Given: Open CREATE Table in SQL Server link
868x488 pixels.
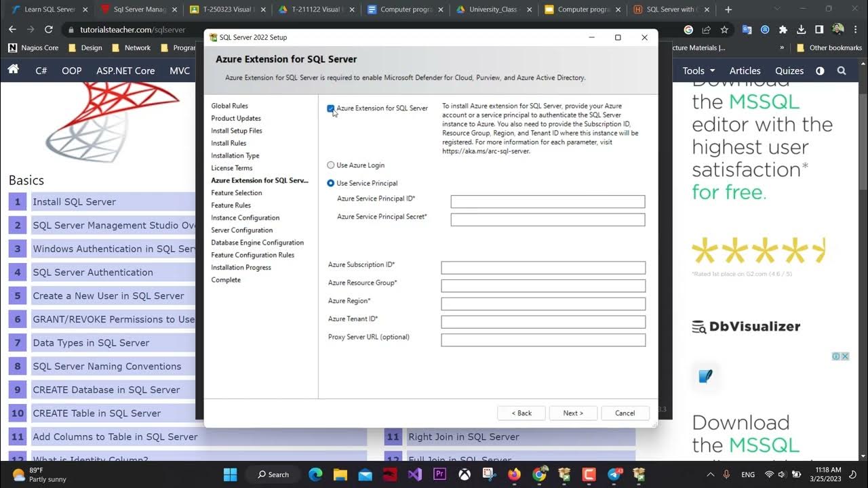Looking at the screenshot, I should point(97,413).
